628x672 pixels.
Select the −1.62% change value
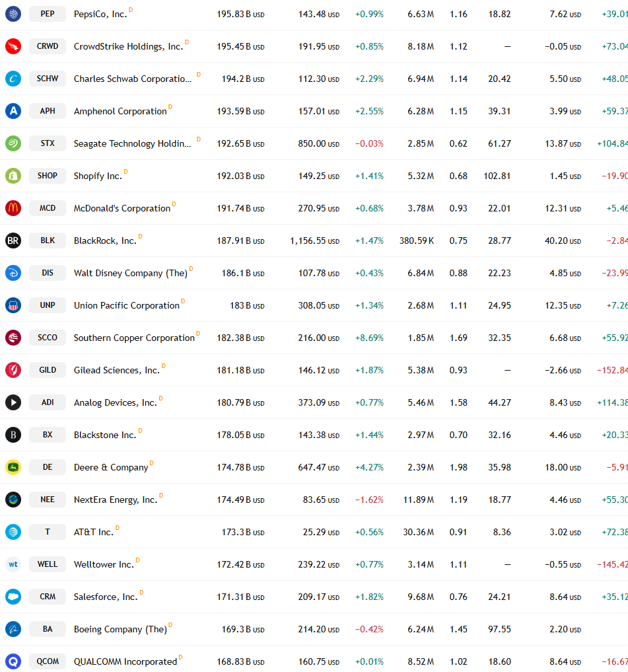(369, 500)
